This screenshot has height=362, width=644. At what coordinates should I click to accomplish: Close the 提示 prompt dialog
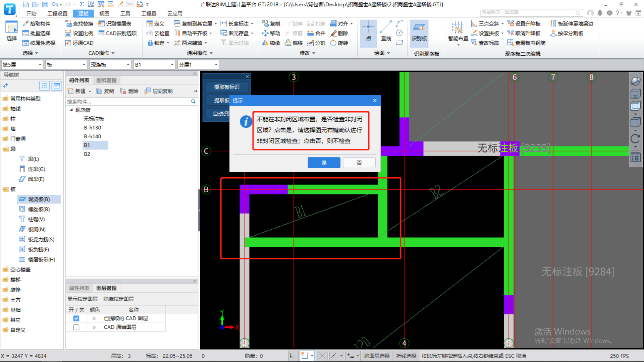pyautogui.click(x=375, y=101)
